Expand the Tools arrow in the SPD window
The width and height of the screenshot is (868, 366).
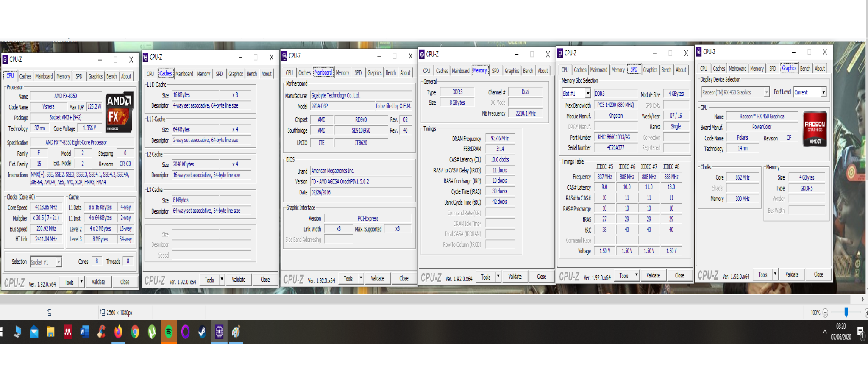(636, 275)
